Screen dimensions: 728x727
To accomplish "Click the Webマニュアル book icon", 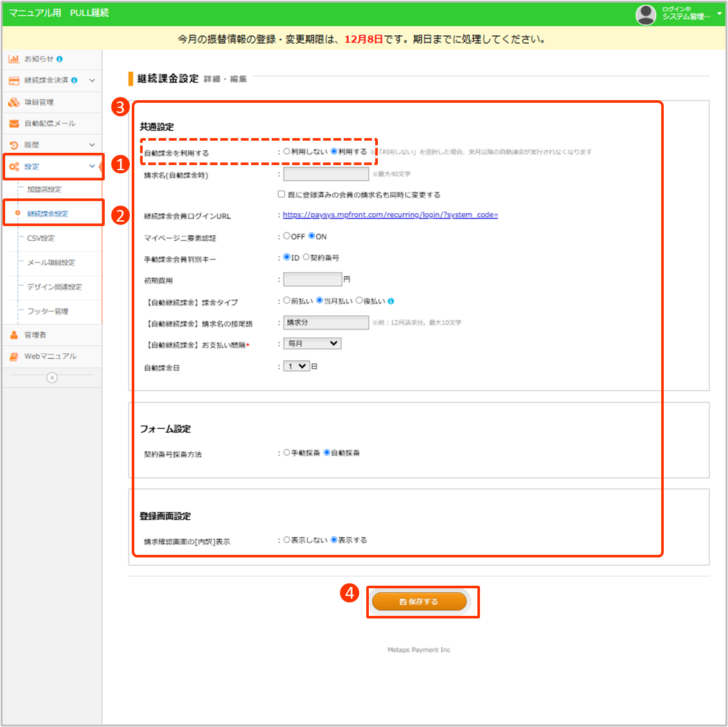I will (13, 356).
